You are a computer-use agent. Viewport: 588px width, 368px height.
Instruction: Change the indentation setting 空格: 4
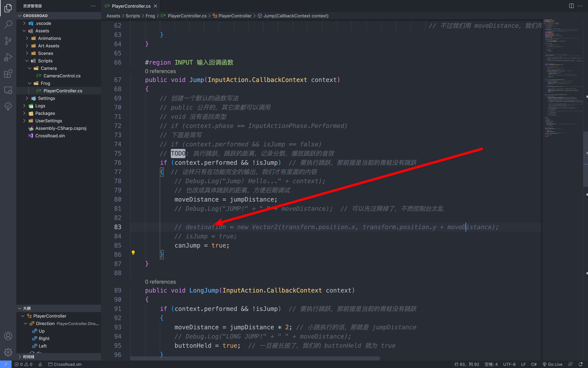tap(491, 364)
